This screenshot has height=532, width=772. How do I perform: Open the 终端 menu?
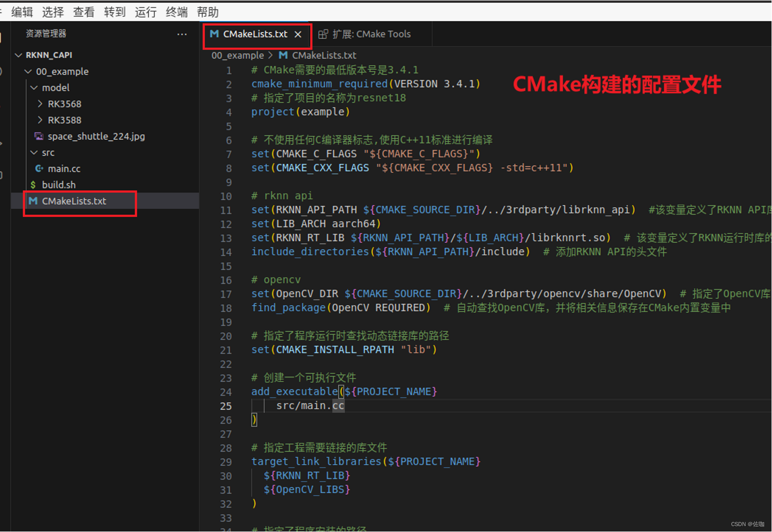click(x=177, y=12)
